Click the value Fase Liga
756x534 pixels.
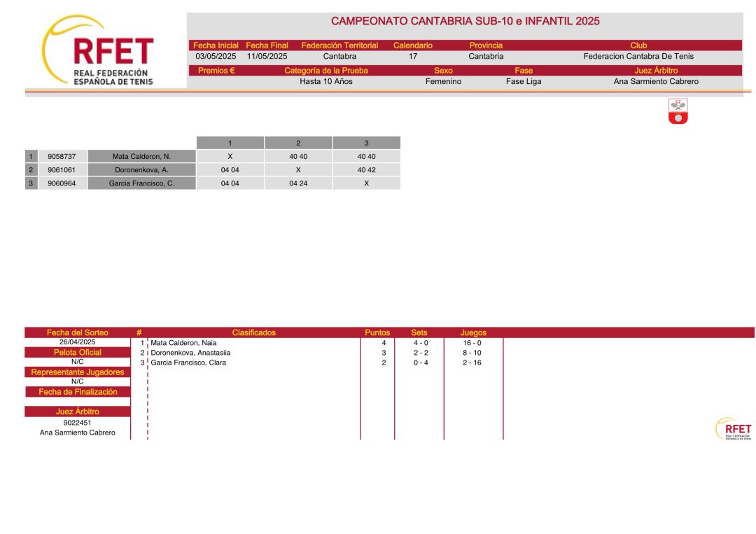(524, 81)
